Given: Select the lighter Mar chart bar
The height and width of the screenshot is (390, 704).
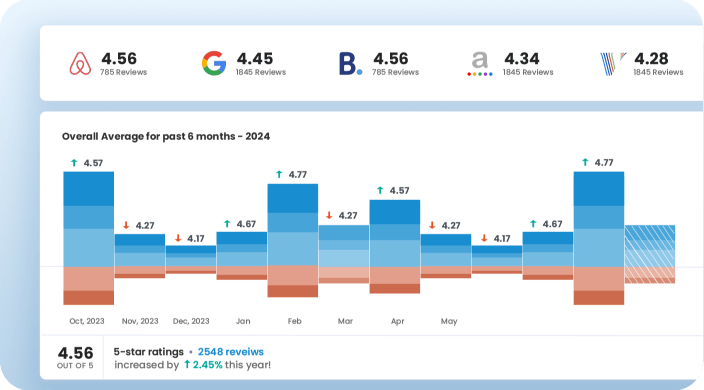Looking at the screenshot, I should (x=344, y=254).
